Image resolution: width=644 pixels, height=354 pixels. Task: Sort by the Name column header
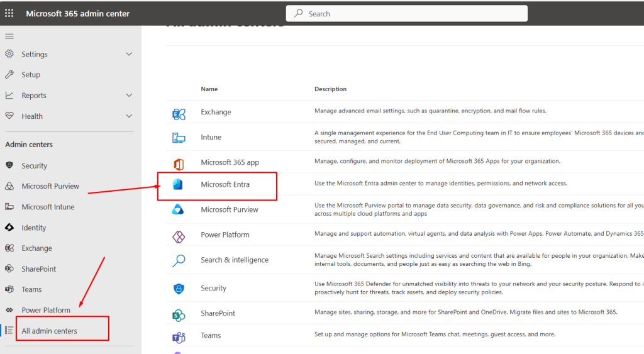[209, 89]
